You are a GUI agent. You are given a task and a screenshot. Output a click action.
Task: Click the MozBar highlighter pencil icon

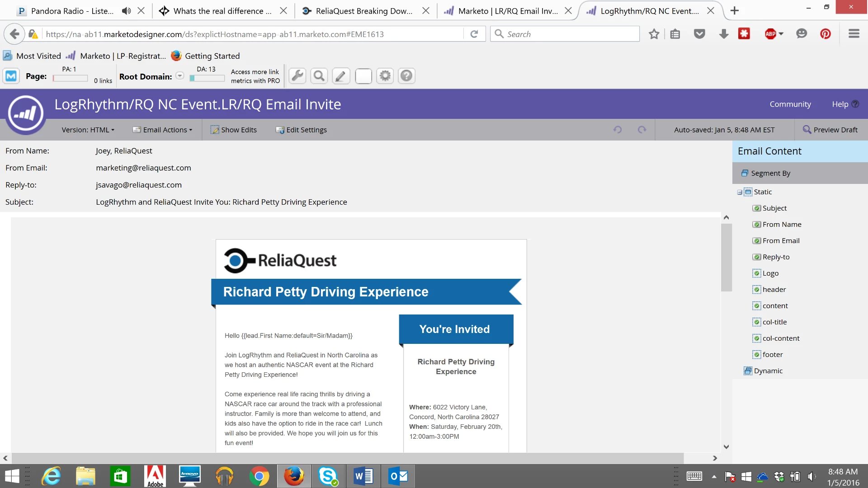pyautogui.click(x=341, y=76)
